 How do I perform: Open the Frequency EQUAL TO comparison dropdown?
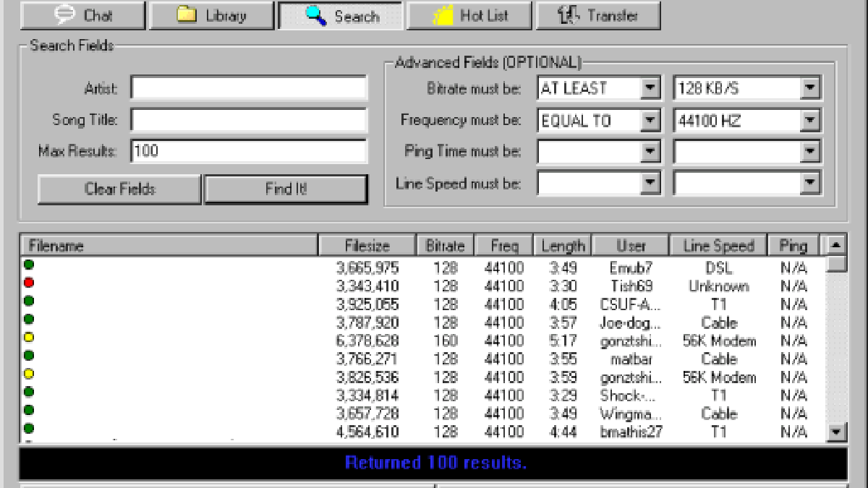coord(651,121)
